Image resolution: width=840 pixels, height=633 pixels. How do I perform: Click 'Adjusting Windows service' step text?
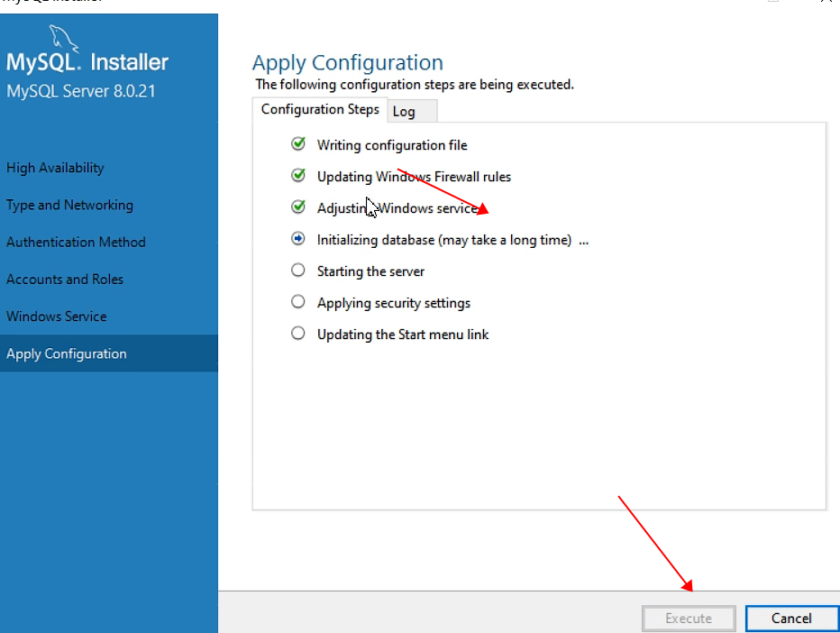click(397, 208)
